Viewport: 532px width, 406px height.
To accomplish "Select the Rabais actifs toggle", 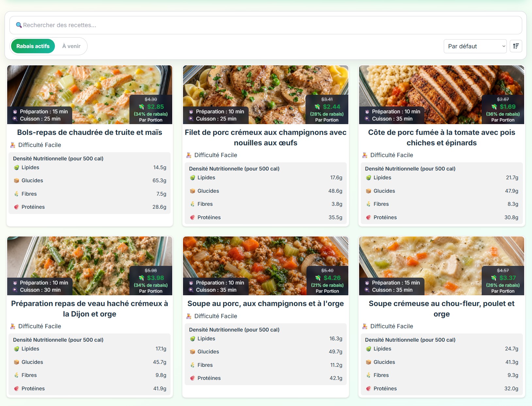I will click(x=33, y=46).
